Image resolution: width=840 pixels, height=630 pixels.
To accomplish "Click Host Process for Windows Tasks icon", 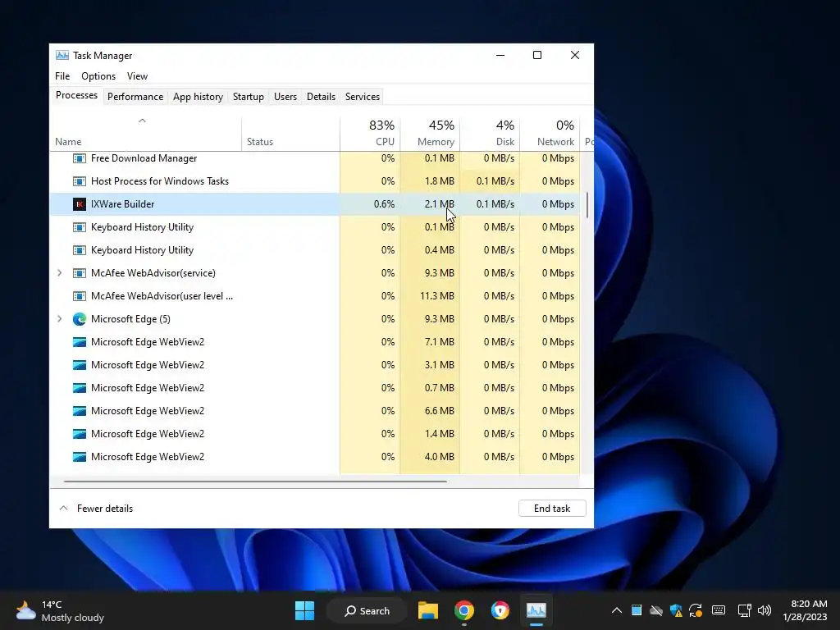I will coord(80,181).
